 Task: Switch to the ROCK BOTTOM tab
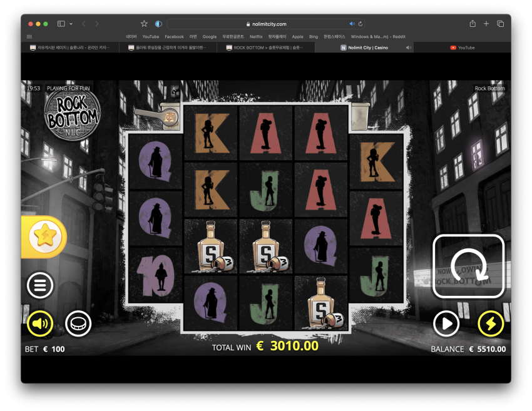(266, 48)
